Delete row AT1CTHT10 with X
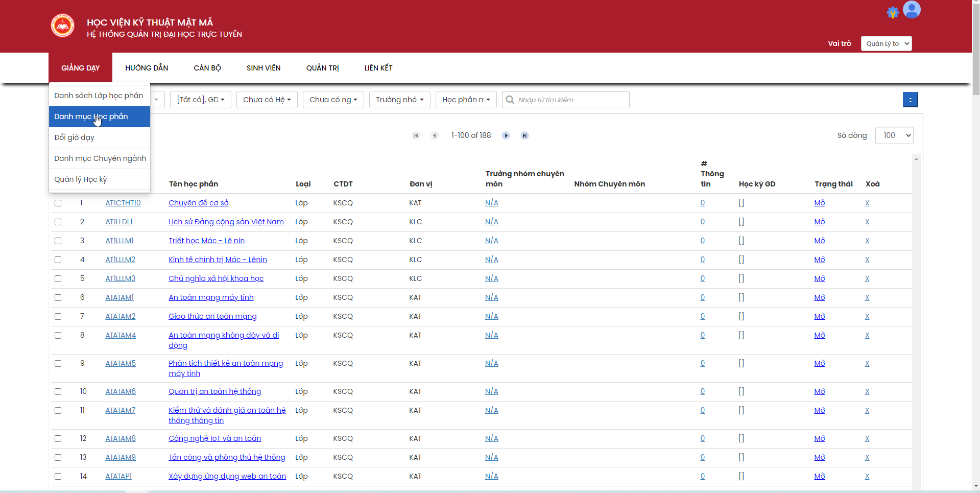Viewport: 980px width, 493px height. [867, 203]
